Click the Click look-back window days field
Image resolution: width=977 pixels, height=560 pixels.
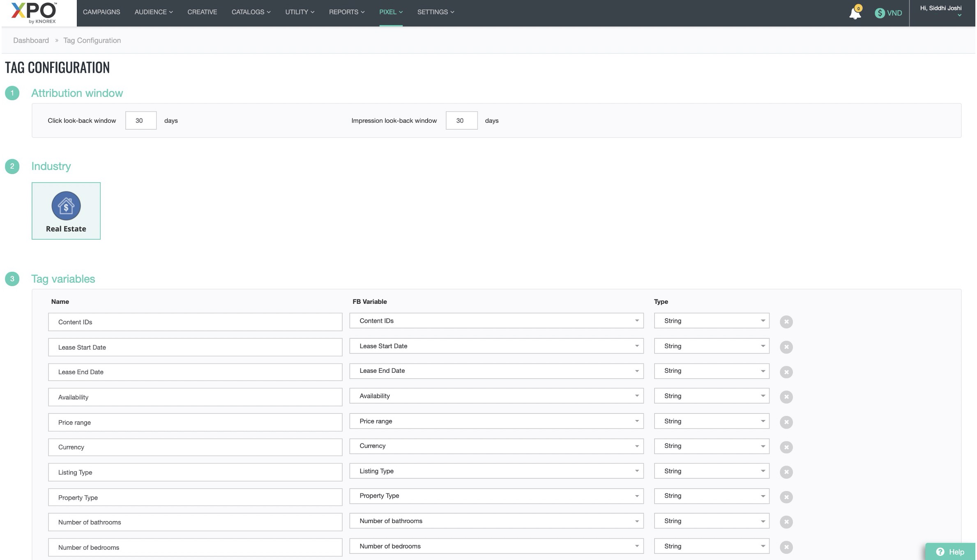[141, 121]
